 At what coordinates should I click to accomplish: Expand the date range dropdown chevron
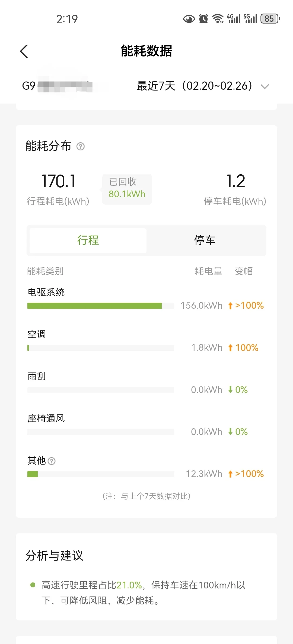265,86
